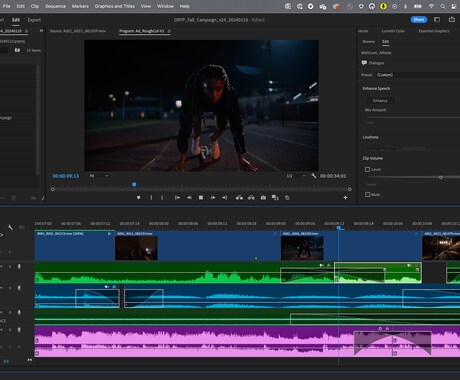The height and width of the screenshot is (380, 460).
Task: Click the Extract button
Action: tap(251, 198)
